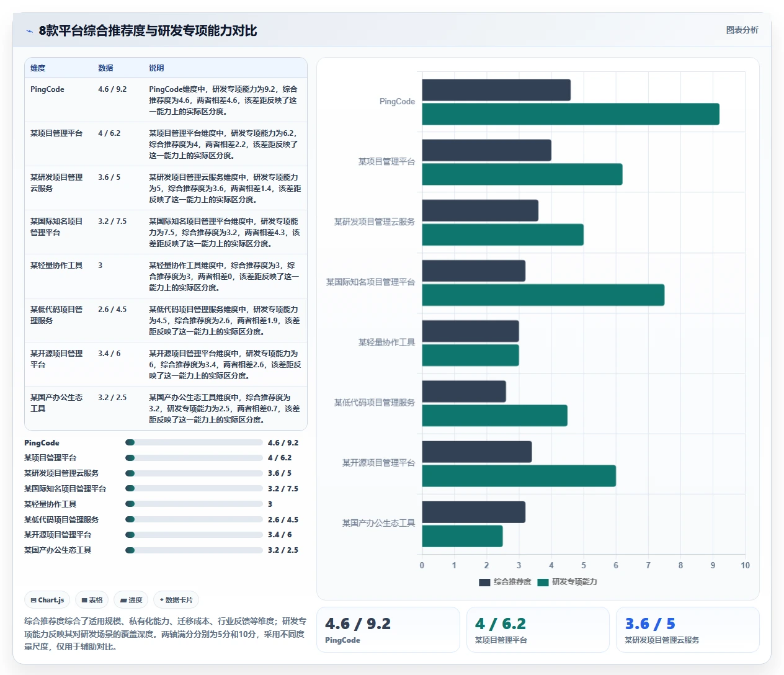Viewport: 784px width, 675px height.
Task: Toggle the 研发专项能力 legend swatch
Action: point(543,582)
